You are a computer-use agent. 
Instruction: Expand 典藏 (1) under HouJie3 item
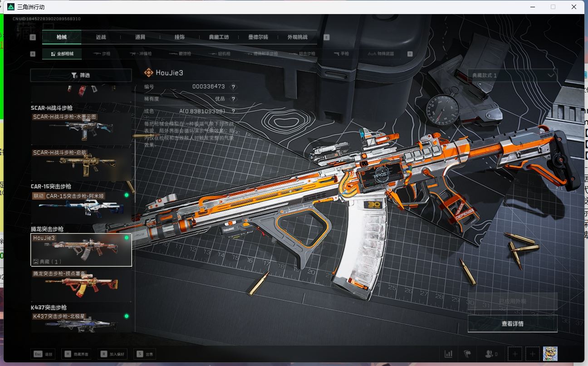48,262
